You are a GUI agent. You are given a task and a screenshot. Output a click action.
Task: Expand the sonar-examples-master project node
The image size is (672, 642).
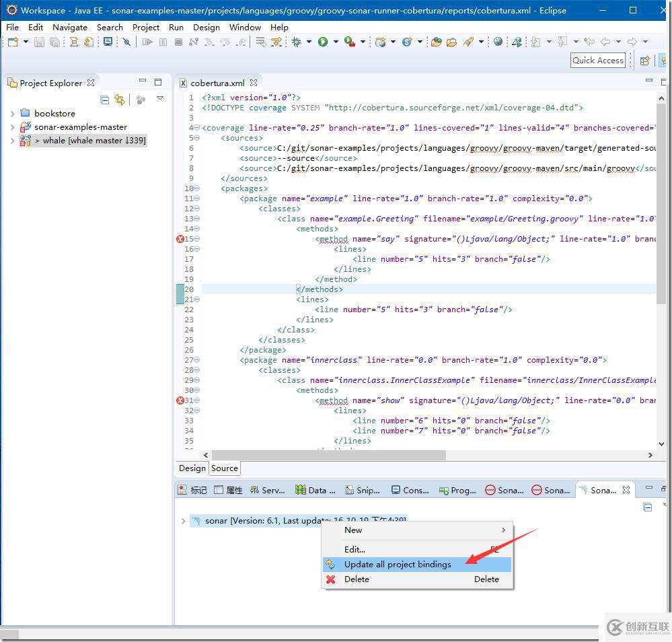[12, 127]
